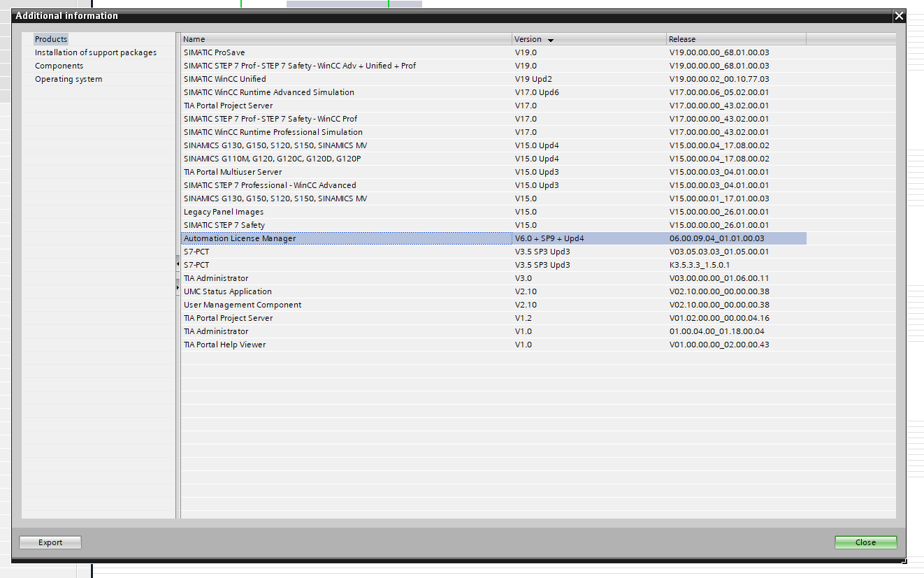The image size is (924, 578).
Task: Click release value V17.00.00.06_05.02.00.01
Action: click(x=719, y=92)
